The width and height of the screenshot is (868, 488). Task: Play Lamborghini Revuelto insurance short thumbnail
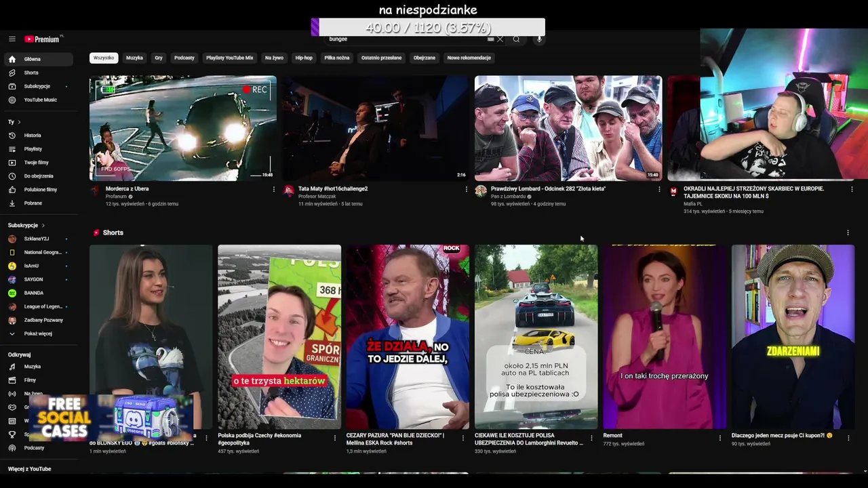536,337
